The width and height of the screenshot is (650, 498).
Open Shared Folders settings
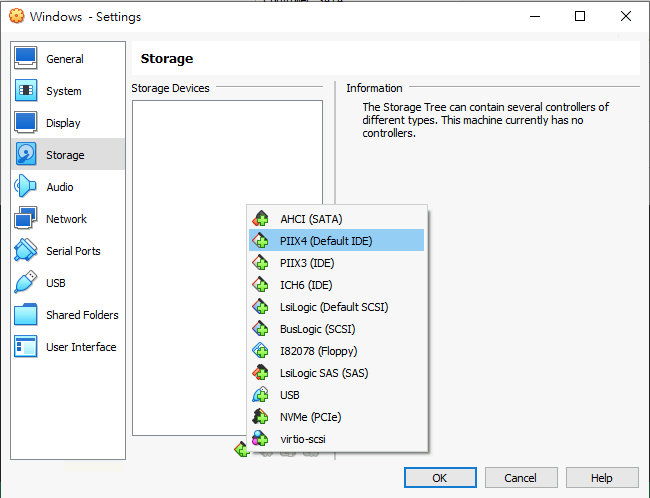pos(82,315)
